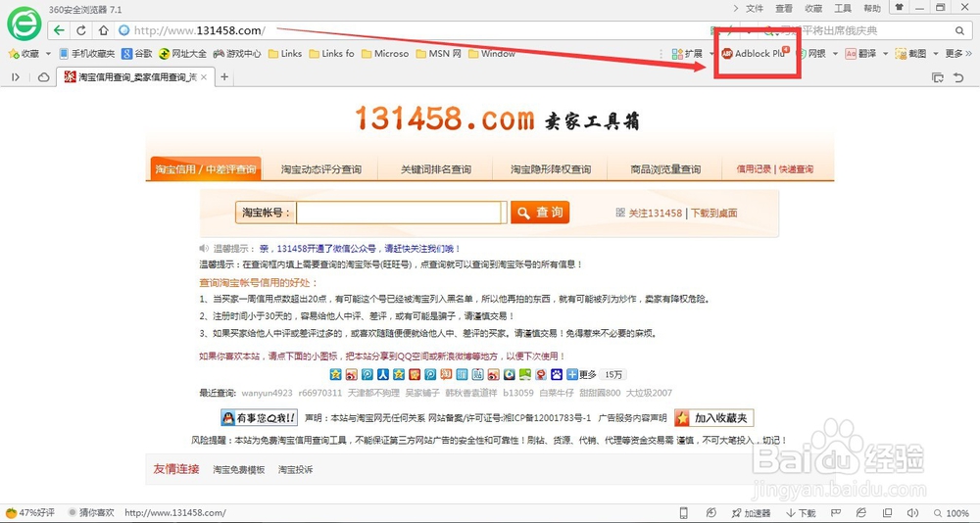Open the 收藏 star favorites button
This screenshot has height=523, width=980.
click(24, 54)
